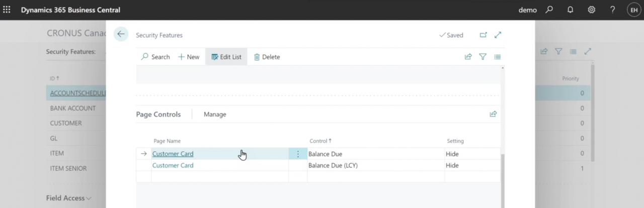Click the empty new-row Page Name cell
The width and height of the screenshot is (644, 208).
(220, 177)
